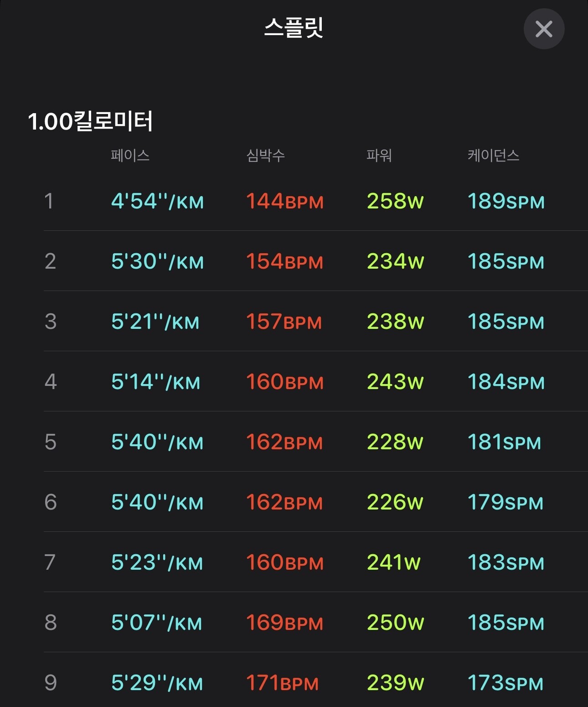This screenshot has width=588, height=707.
Task: Select split 1 pace 4'54''/KM
Action: tap(157, 201)
